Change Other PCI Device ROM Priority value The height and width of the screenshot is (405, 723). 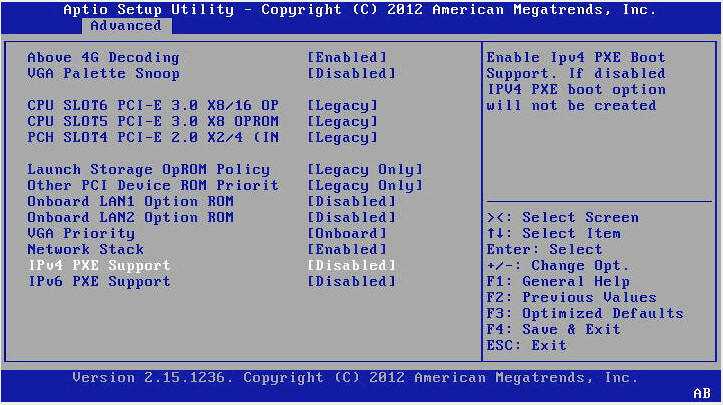click(364, 185)
